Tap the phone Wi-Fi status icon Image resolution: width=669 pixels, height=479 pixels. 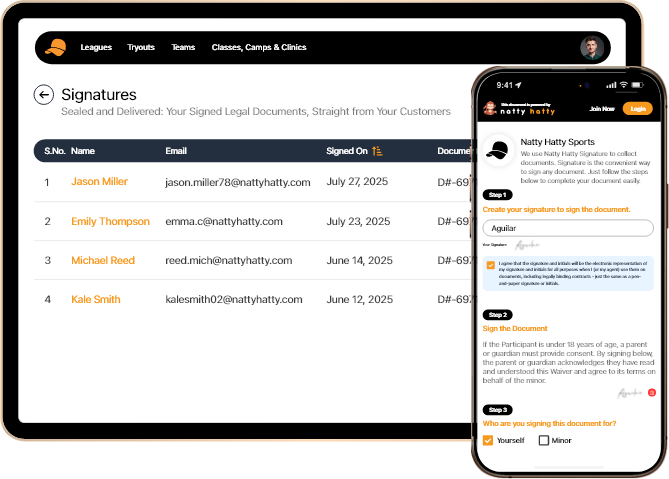tap(624, 85)
